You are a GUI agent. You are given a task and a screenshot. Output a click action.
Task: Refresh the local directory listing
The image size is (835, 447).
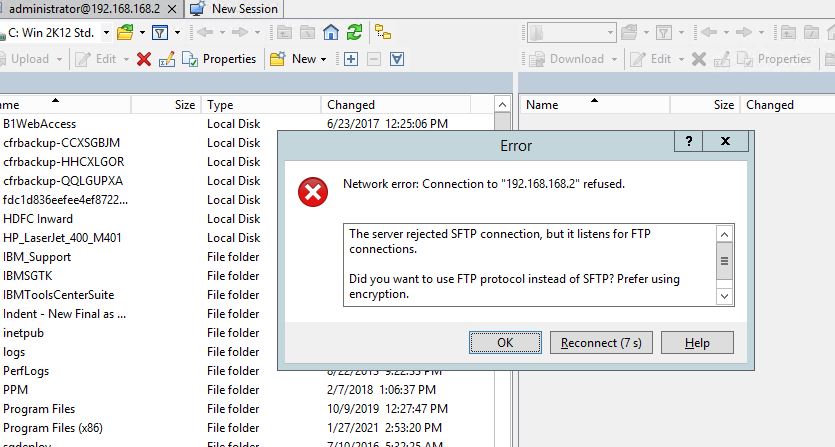pyautogui.click(x=354, y=33)
